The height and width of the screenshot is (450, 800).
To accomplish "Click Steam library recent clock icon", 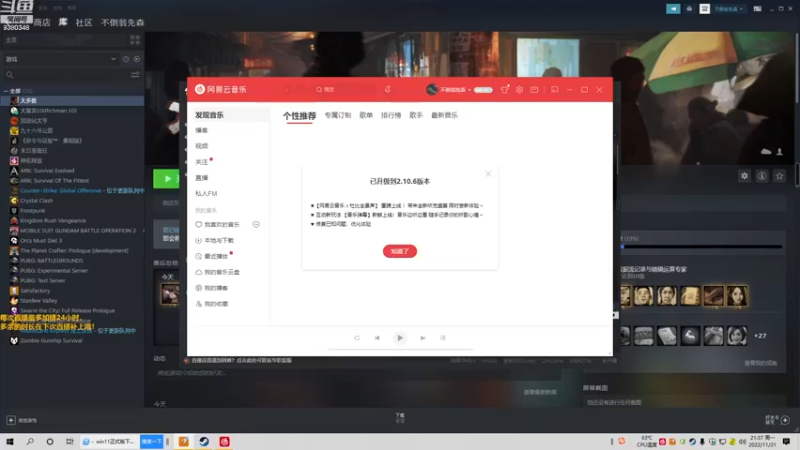I will pyautogui.click(x=126, y=59).
